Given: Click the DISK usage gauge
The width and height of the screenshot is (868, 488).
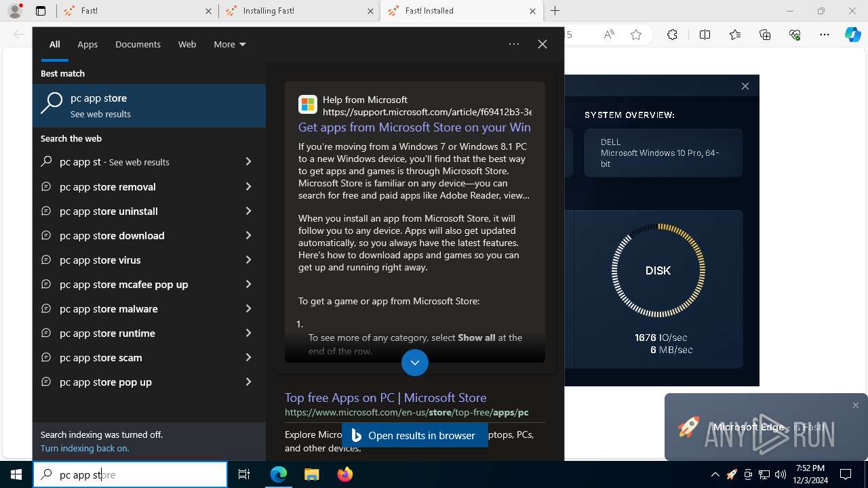Looking at the screenshot, I should 658,270.
